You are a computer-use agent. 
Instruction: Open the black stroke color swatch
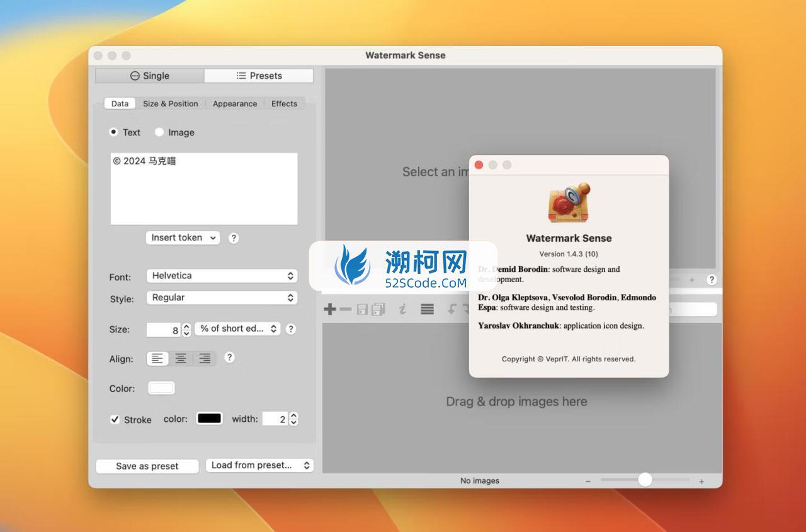pyautogui.click(x=209, y=419)
